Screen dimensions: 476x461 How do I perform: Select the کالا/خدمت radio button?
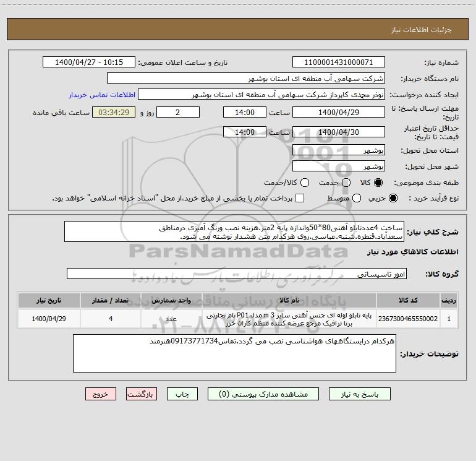click(305, 183)
